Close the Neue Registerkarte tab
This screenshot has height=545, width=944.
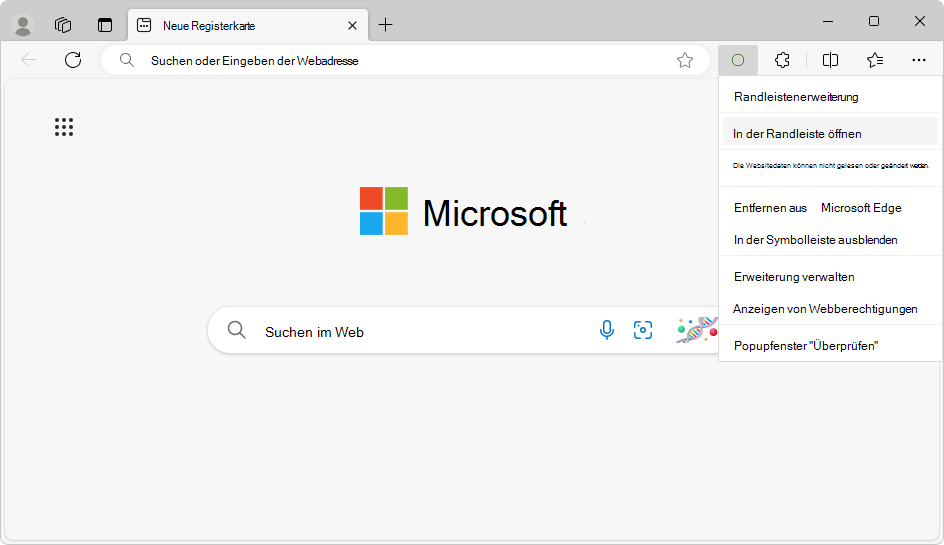[x=352, y=25]
